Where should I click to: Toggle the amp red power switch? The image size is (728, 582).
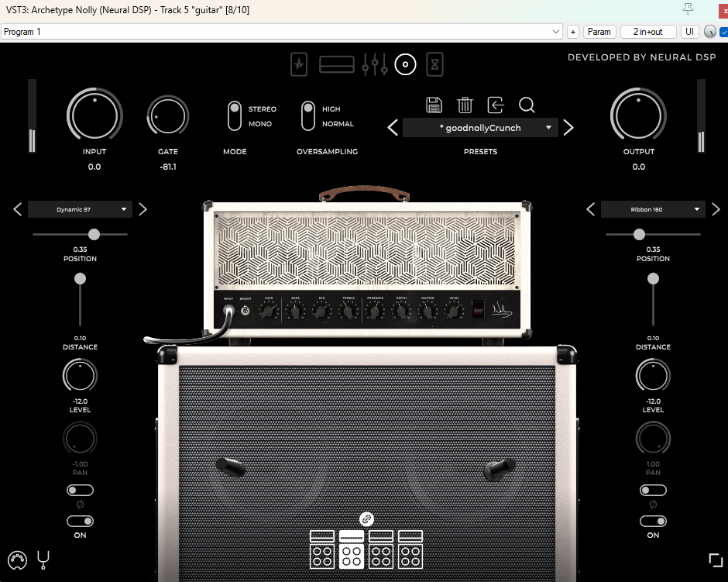tap(478, 309)
